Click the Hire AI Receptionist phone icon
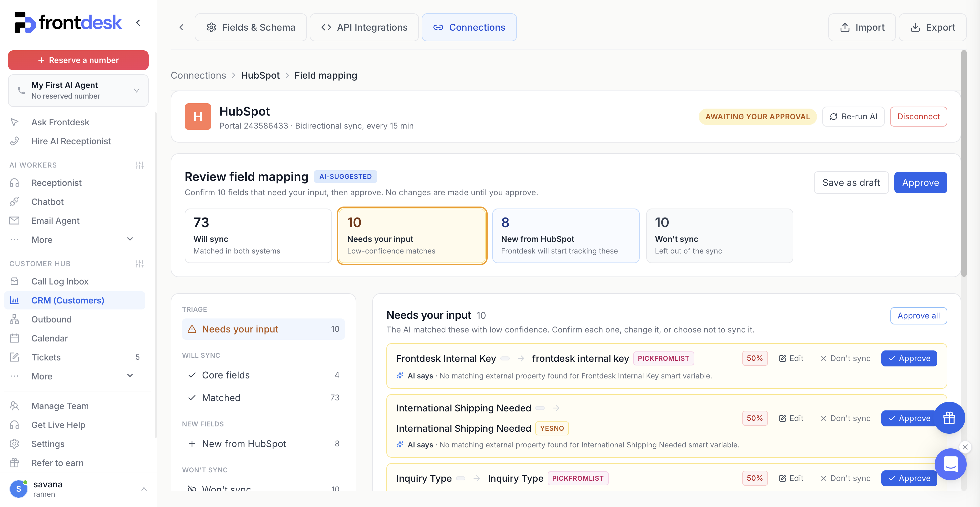This screenshot has width=980, height=507. [x=14, y=141]
